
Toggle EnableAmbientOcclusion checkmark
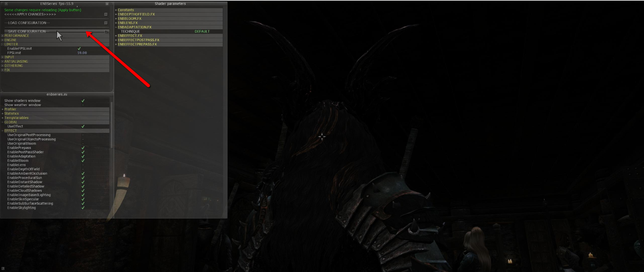click(x=83, y=174)
